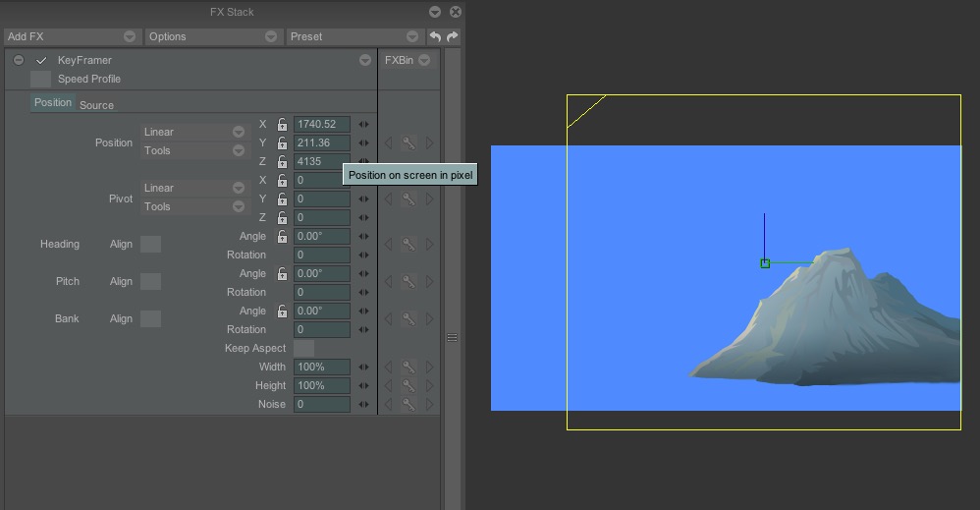Toggle the KeyFramer enabled checkmark
This screenshot has width=980, height=510.
[41, 60]
